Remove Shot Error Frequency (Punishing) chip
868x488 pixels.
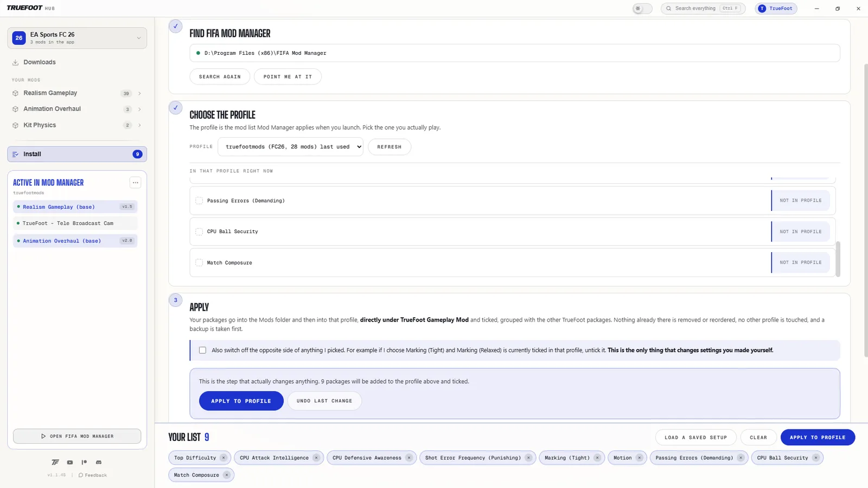[x=528, y=458]
